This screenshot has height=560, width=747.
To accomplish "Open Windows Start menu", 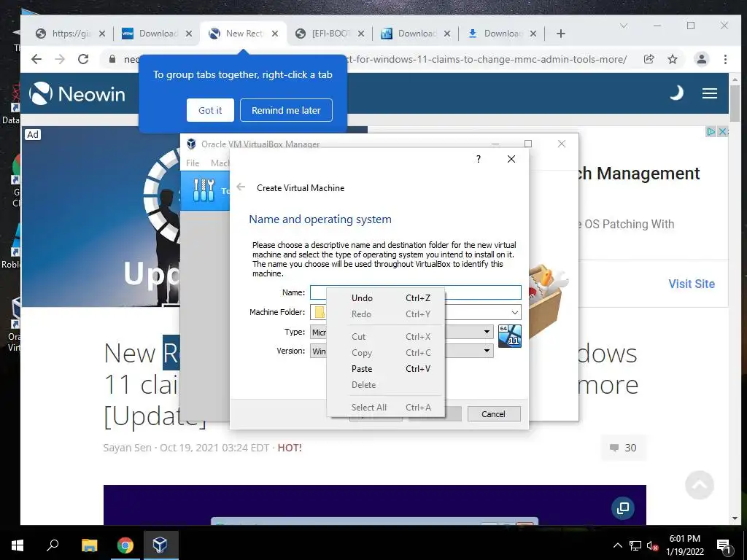I will coord(18,545).
